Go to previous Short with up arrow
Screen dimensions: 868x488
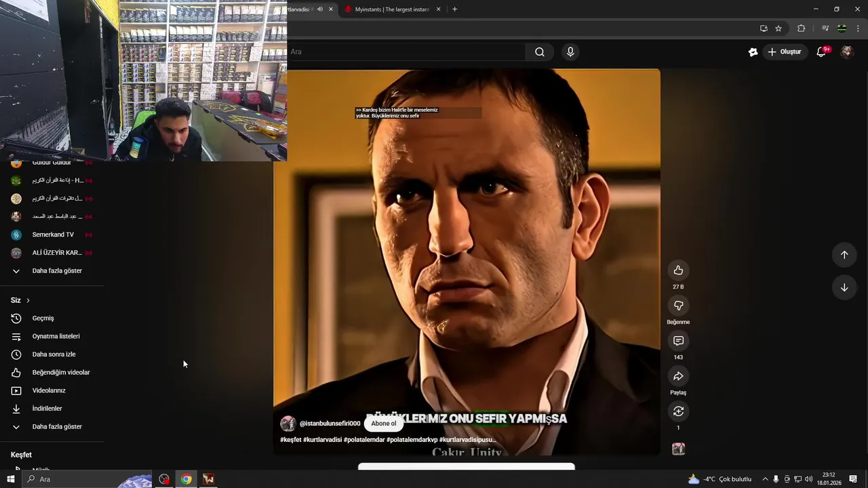coord(844,255)
